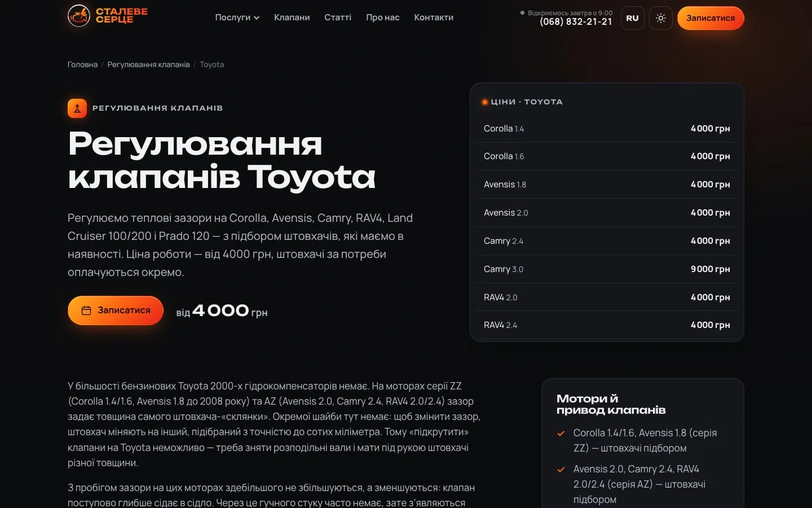Click the header Записатися button
The width and height of the screenshot is (812, 508).
(710, 18)
